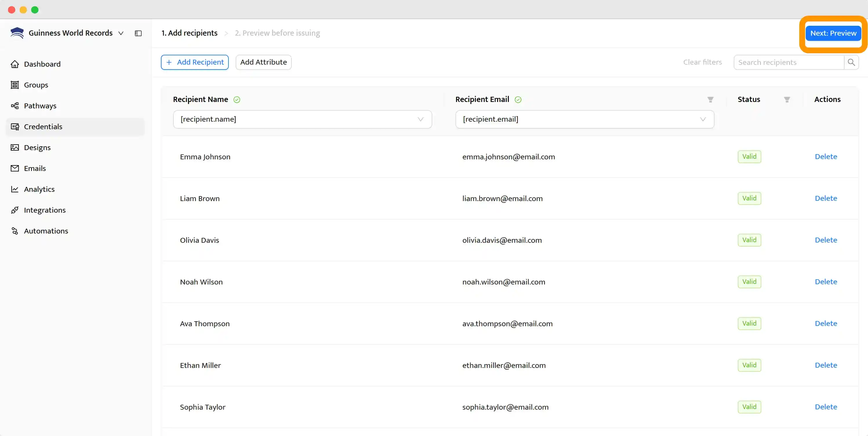This screenshot has height=436, width=868.
Task: Toggle the green check on Recipient Email
Action: coord(518,100)
